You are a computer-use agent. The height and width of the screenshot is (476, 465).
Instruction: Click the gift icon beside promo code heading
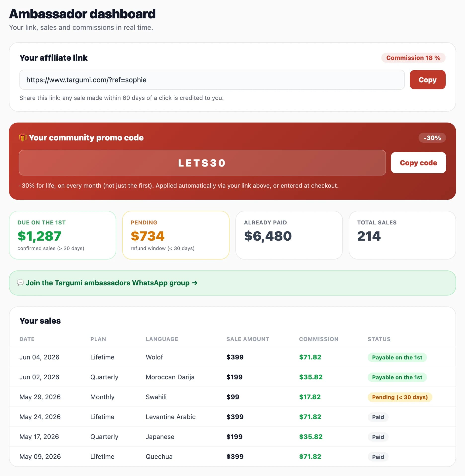pyautogui.click(x=23, y=137)
